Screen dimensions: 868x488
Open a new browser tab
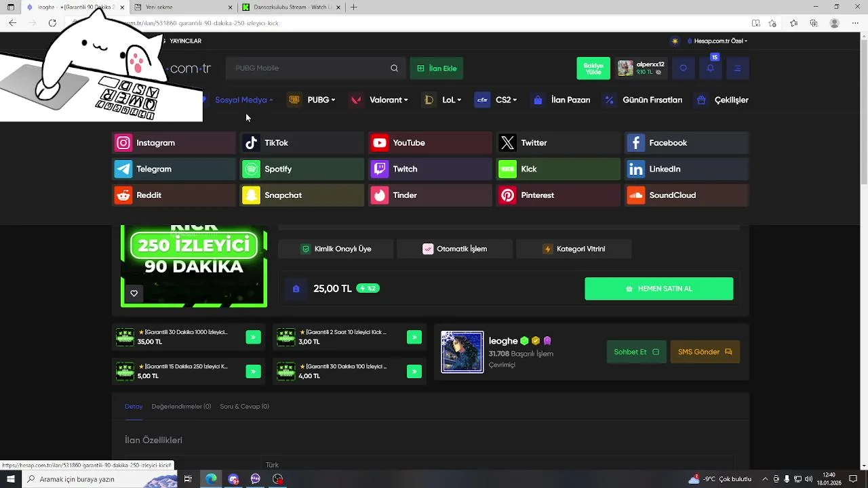pyautogui.click(x=353, y=7)
